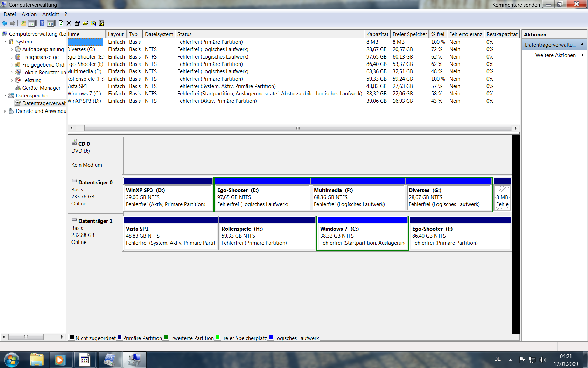Open the network tray icon
This screenshot has width=588, height=368.
pos(532,360)
